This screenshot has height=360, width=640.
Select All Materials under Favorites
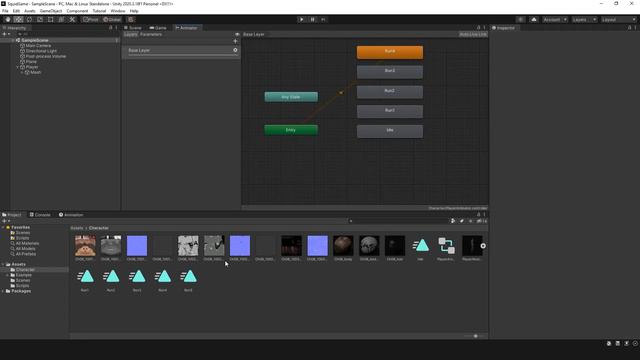(27, 243)
